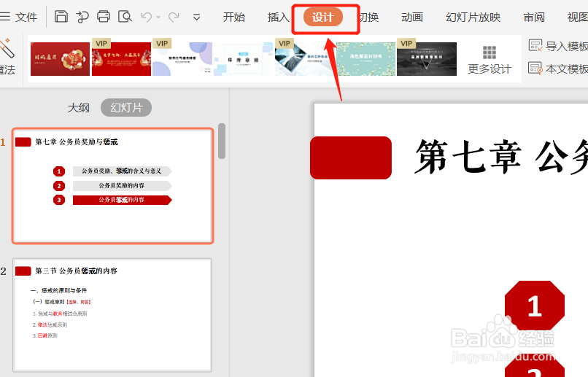Apply the white template with purple circles
Image resolution: width=588 pixels, height=377 pixels.
click(182, 59)
